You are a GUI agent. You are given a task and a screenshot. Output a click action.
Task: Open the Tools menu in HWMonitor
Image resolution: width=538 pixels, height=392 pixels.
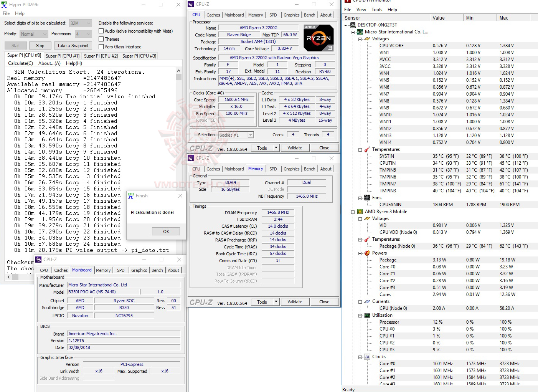click(x=377, y=10)
